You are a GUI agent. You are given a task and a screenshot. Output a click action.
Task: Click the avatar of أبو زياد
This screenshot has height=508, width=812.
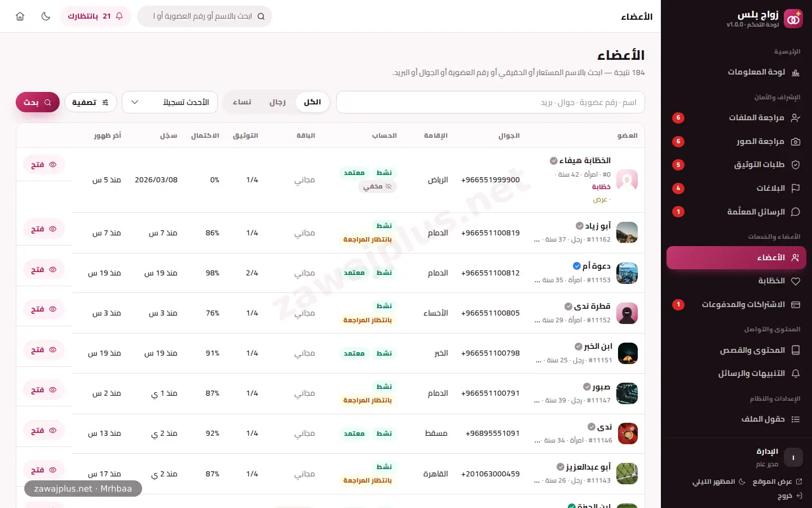coord(627,233)
